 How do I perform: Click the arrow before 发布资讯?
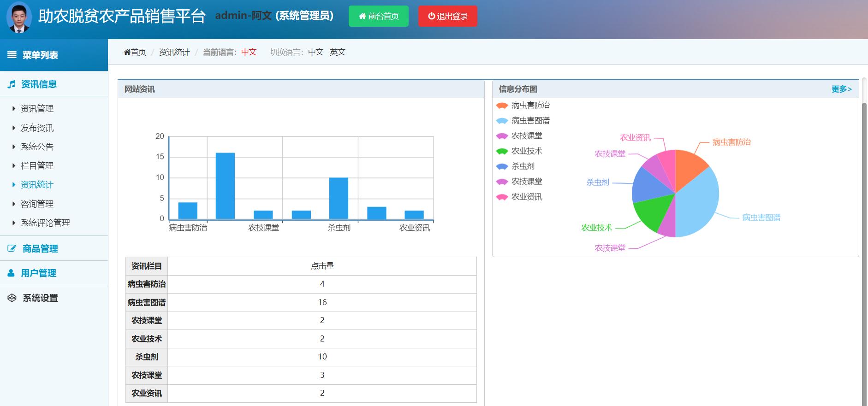pos(14,128)
